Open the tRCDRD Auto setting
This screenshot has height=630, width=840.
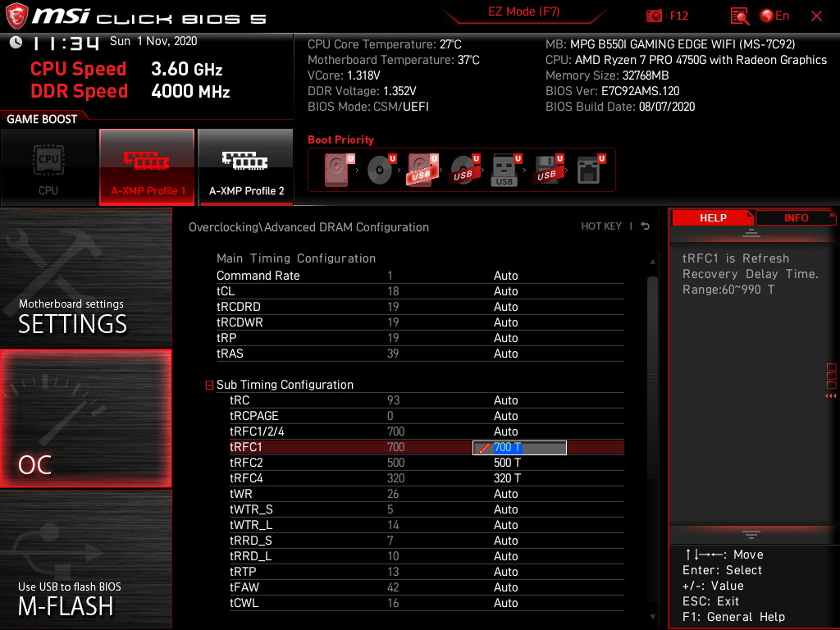[505, 307]
